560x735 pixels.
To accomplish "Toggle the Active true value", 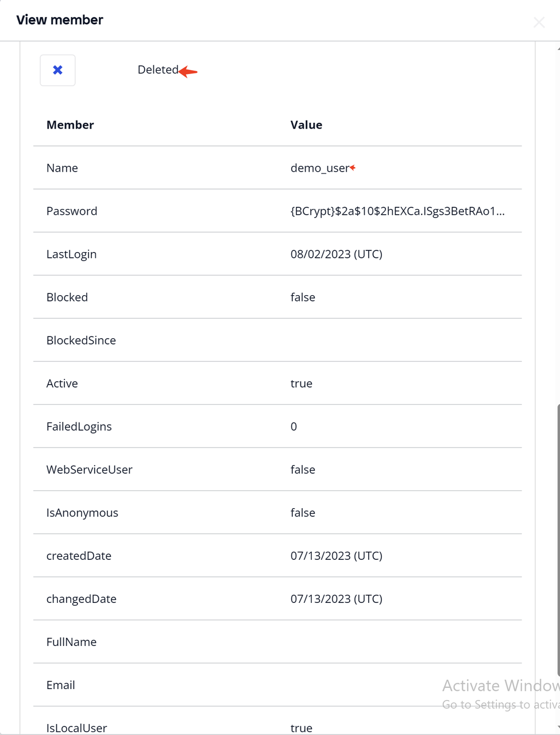I will [301, 383].
